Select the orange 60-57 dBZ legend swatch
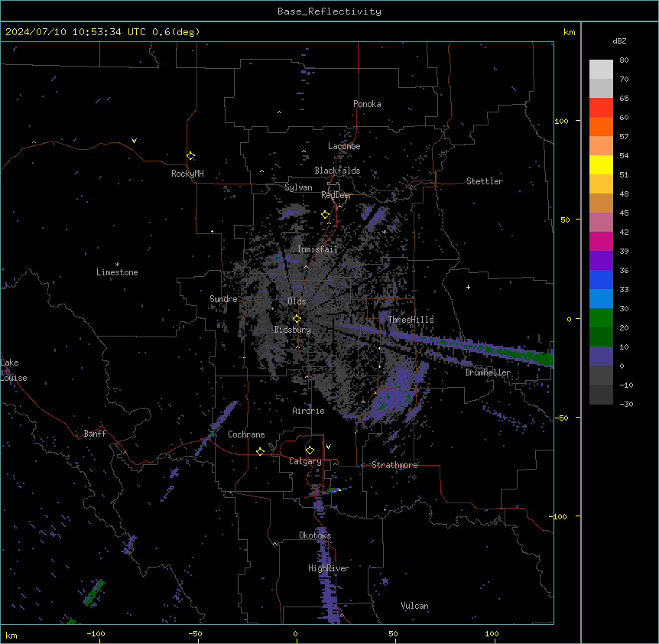 (601, 126)
